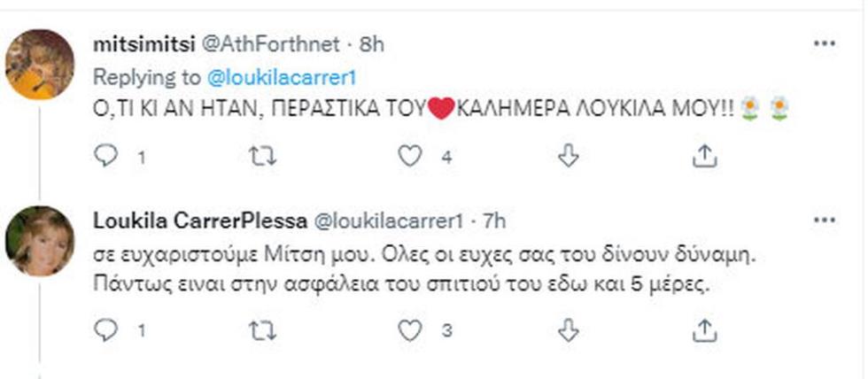Open the @loukilacarrer1 reply link

[x=281, y=78]
